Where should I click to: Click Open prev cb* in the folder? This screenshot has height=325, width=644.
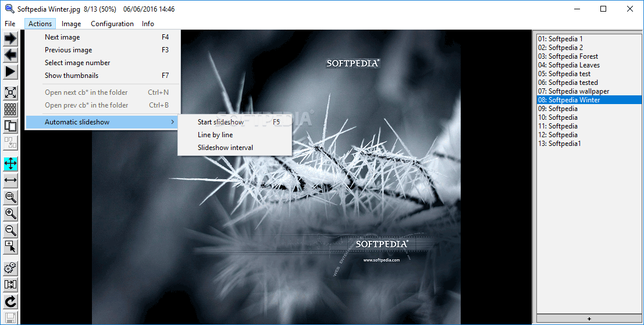pyautogui.click(x=102, y=105)
